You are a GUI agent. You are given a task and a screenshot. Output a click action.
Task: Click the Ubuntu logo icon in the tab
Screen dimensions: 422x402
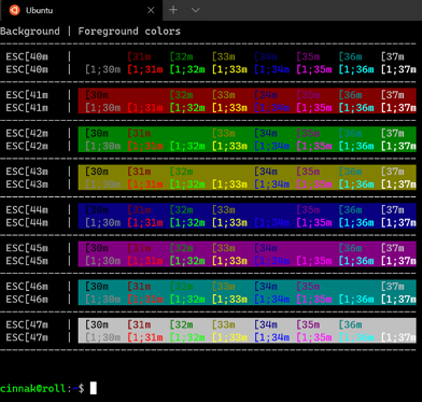[x=14, y=10]
